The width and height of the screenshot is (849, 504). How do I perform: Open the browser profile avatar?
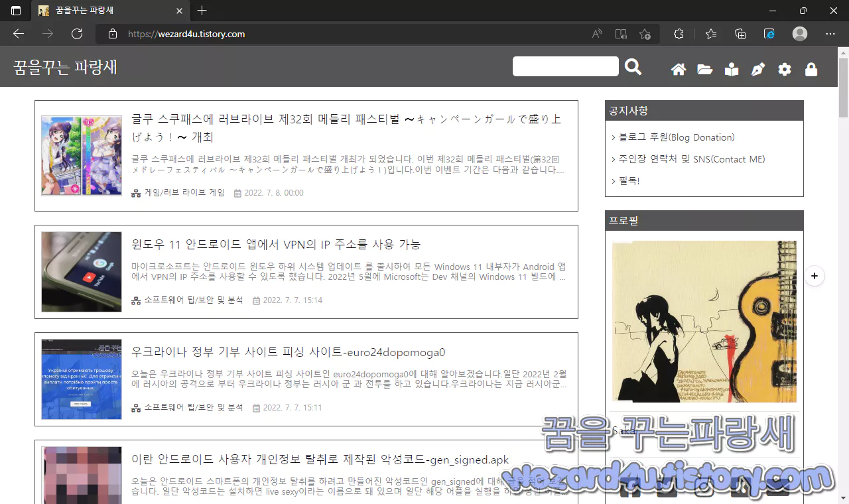point(800,34)
